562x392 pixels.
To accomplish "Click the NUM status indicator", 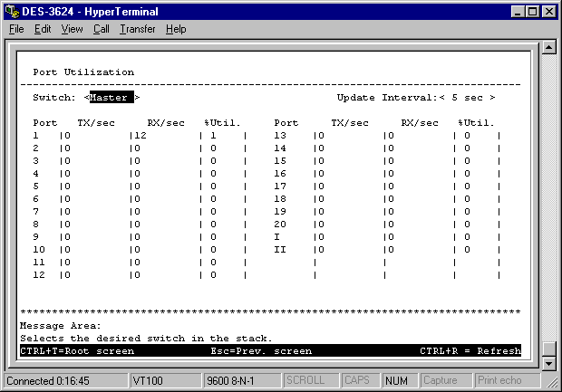I will 397,380.
